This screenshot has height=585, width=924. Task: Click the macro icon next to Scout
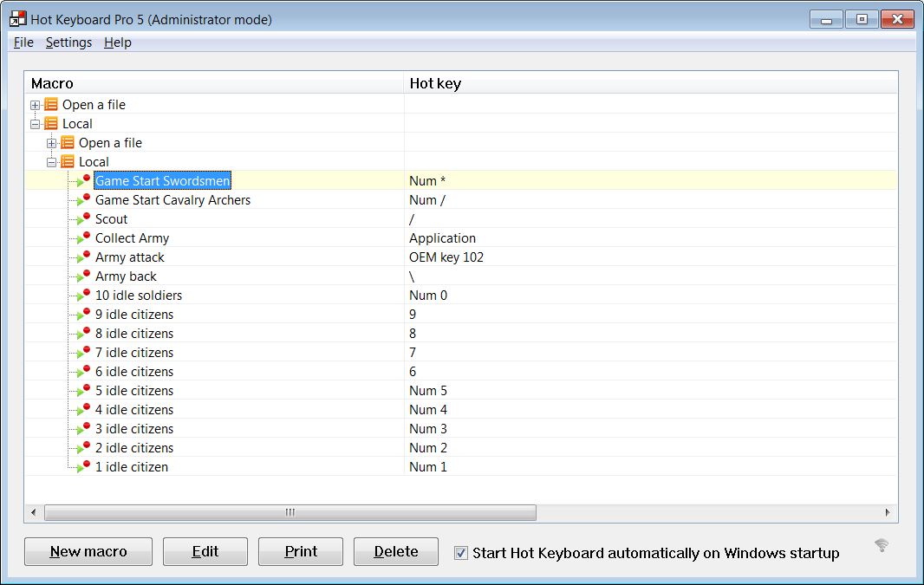(x=83, y=219)
